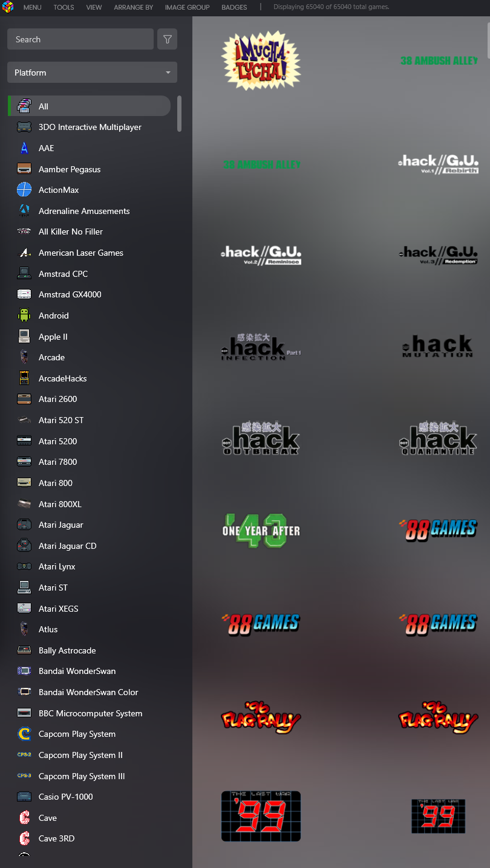Select .hack//G.U. Vol.3 Redemption game
Image resolution: width=490 pixels, height=868 pixels.
(x=439, y=254)
